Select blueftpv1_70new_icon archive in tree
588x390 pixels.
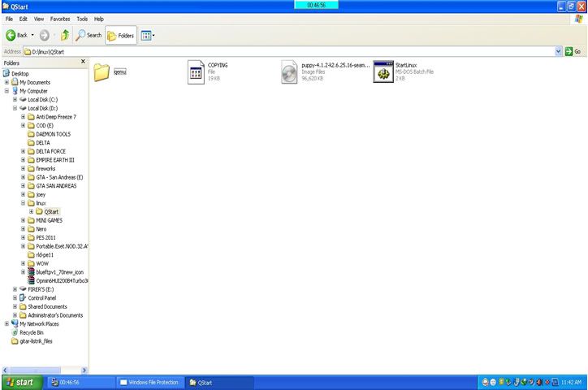click(59, 272)
